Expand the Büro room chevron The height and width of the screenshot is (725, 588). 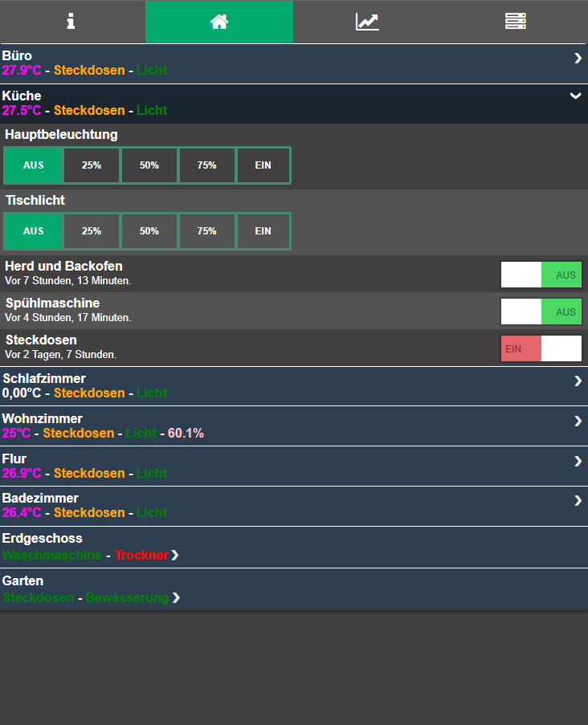click(x=577, y=58)
